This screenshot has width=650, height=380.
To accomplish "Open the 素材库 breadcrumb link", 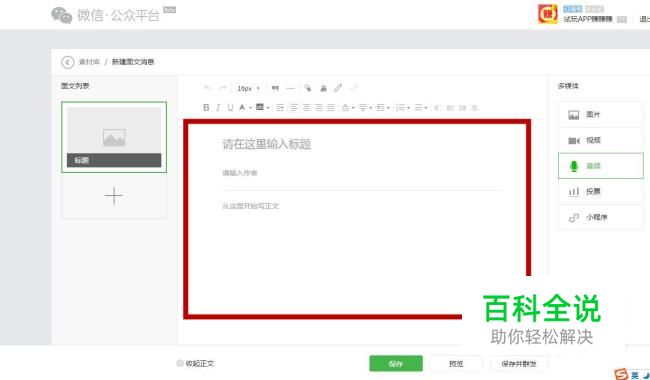I will (x=89, y=62).
